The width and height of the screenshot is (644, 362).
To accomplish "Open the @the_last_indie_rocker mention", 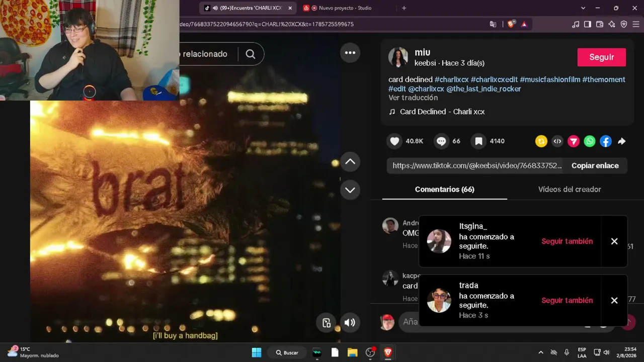I will point(484,89).
